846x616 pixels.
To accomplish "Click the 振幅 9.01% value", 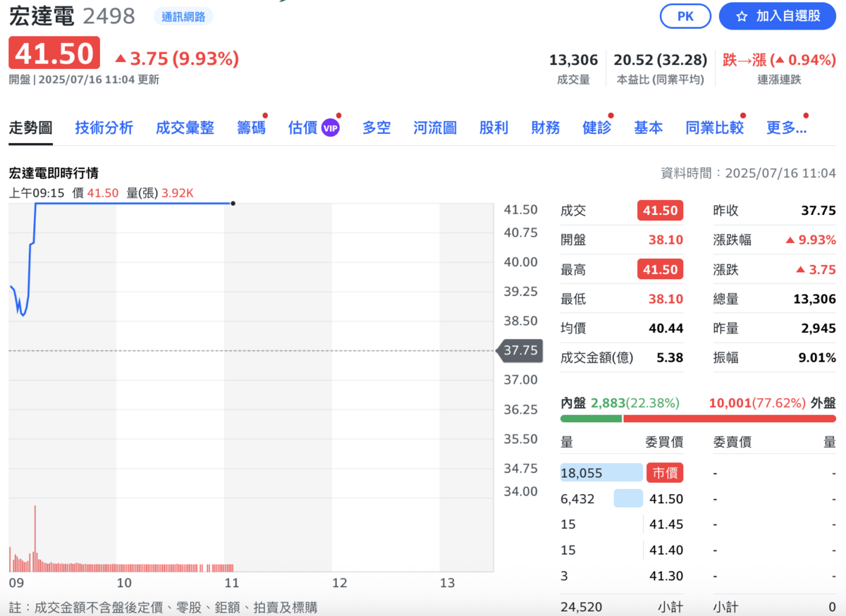I will 817,358.
